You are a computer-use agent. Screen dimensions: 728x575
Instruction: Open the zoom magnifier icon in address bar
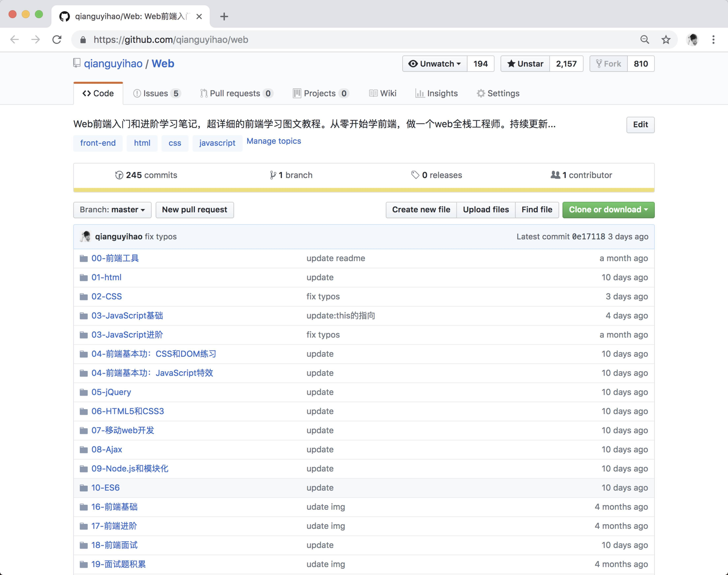click(x=645, y=39)
